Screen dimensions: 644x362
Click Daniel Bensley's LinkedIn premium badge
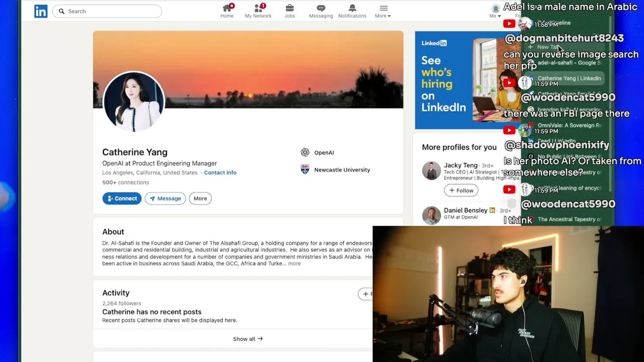coord(492,210)
